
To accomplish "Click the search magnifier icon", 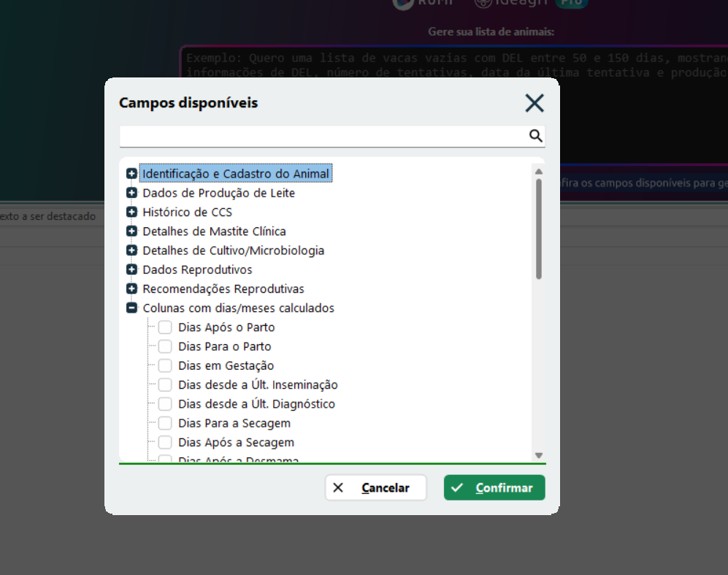I will (535, 136).
